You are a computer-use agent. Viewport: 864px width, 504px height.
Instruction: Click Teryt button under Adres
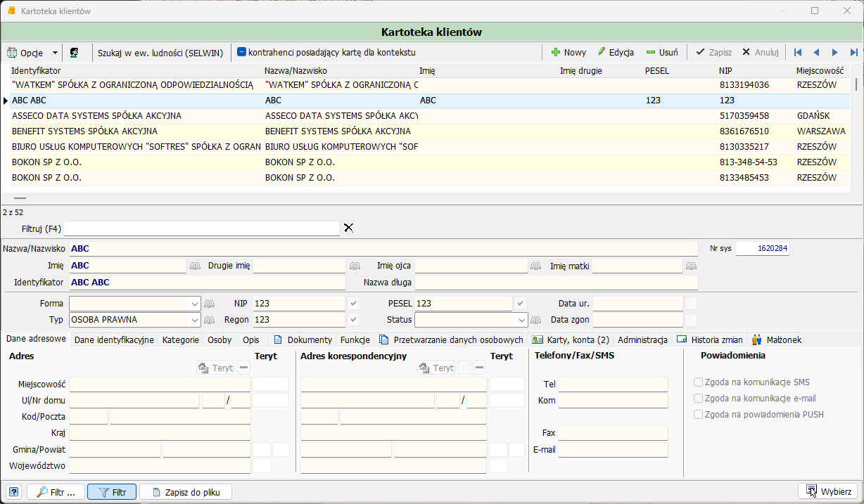[x=215, y=368]
